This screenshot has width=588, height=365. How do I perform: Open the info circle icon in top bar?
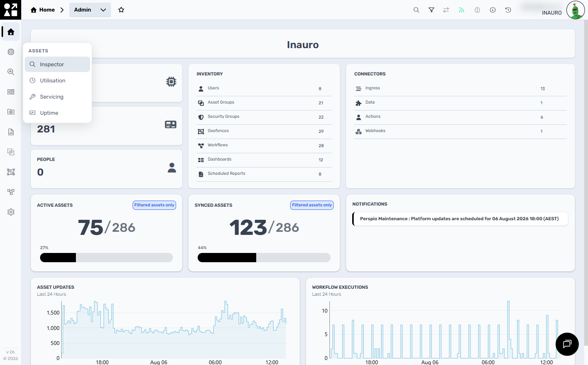pos(492,10)
